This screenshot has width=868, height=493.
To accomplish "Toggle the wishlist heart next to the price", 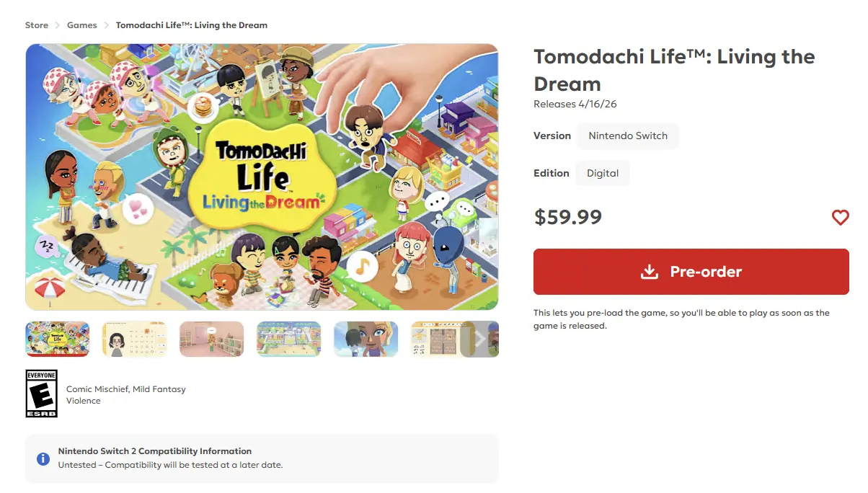I will (x=841, y=217).
